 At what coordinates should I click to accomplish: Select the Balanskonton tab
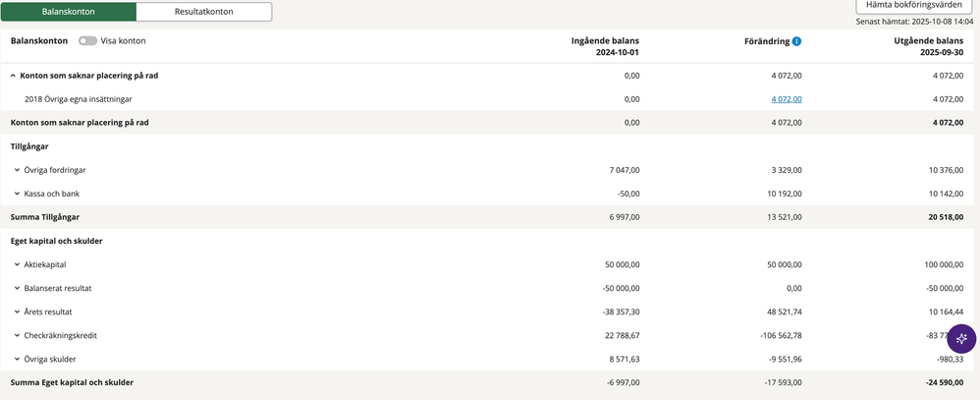[x=69, y=12]
